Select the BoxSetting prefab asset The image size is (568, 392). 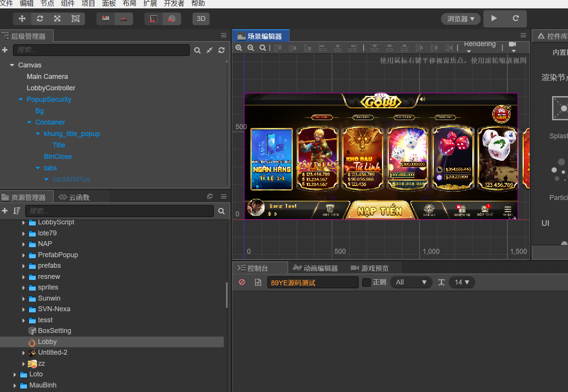(55, 331)
